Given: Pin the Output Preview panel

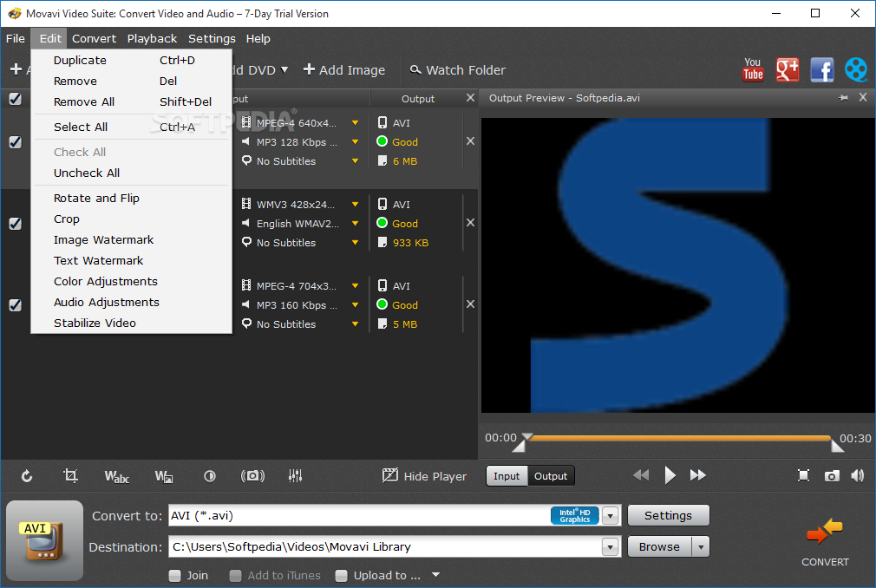Looking at the screenshot, I should tap(843, 98).
